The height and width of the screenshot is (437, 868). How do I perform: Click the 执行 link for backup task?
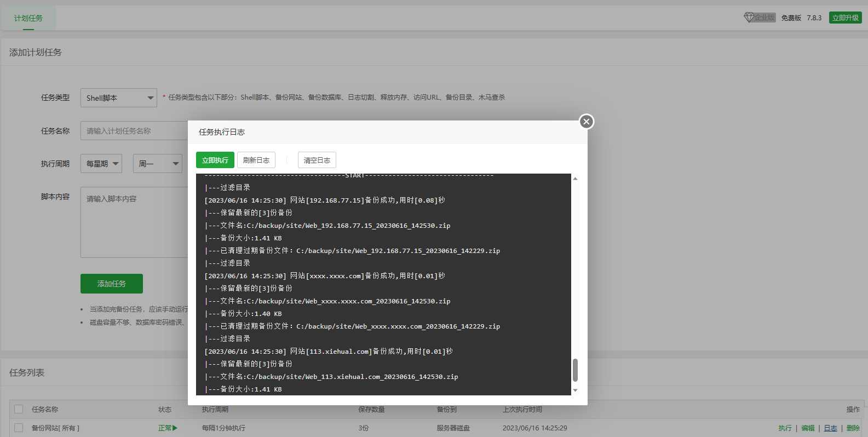(x=785, y=428)
